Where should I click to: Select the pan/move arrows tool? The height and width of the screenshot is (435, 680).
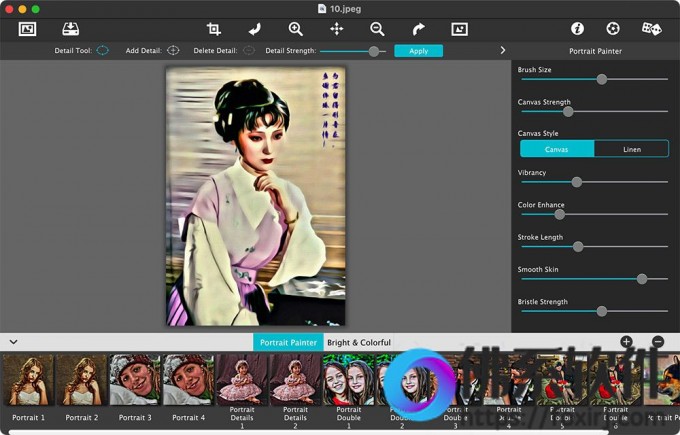tap(336, 29)
